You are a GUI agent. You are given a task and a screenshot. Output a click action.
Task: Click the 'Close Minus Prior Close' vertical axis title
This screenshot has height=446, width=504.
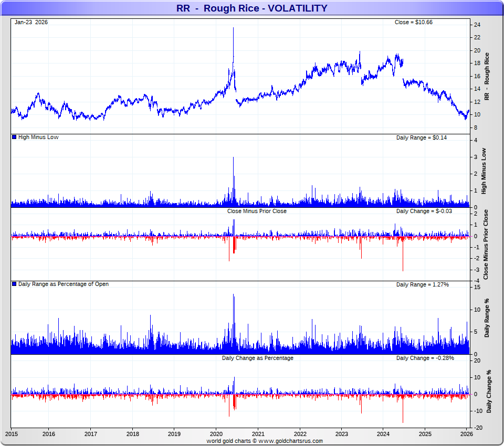pyautogui.click(x=486, y=245)
